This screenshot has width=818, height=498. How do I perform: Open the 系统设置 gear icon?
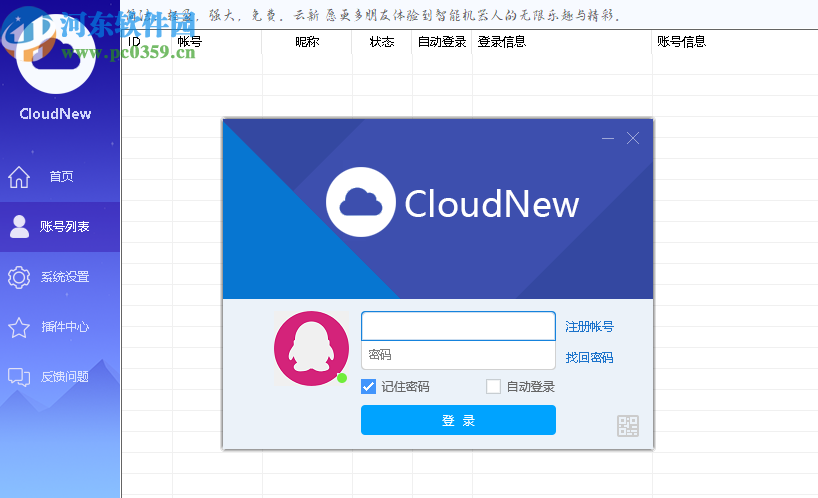[19, 277]
